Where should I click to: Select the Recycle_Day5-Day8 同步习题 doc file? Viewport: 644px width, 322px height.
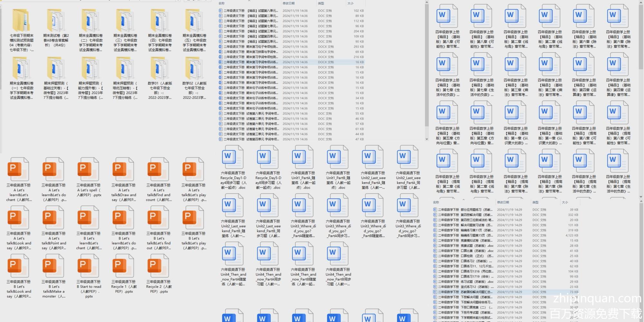coord(268,158)
